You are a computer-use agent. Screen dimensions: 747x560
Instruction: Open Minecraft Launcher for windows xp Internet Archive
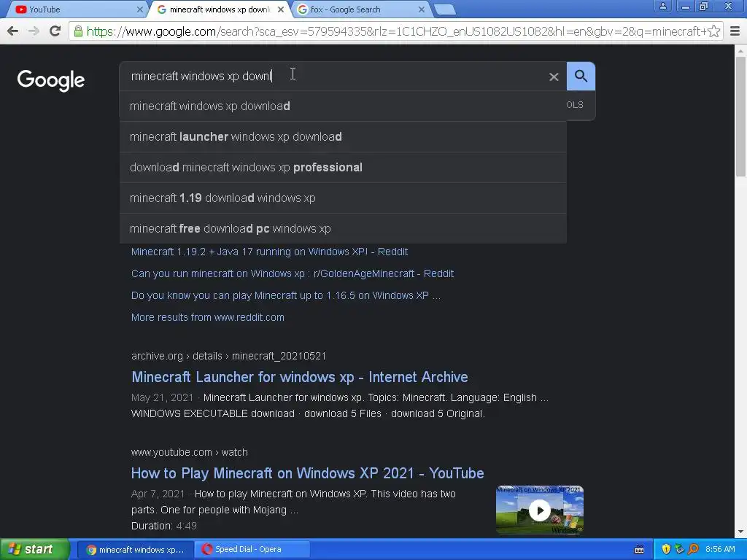pos(300,377)
